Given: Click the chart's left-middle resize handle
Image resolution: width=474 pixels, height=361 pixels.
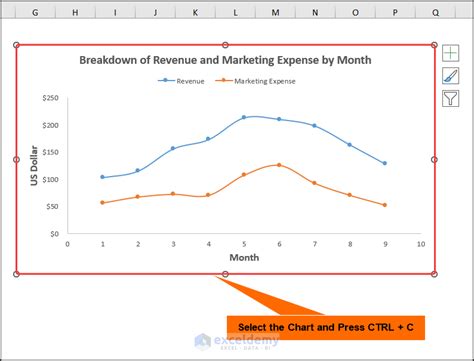Looking at the screenshot, I should pos(16,160).
